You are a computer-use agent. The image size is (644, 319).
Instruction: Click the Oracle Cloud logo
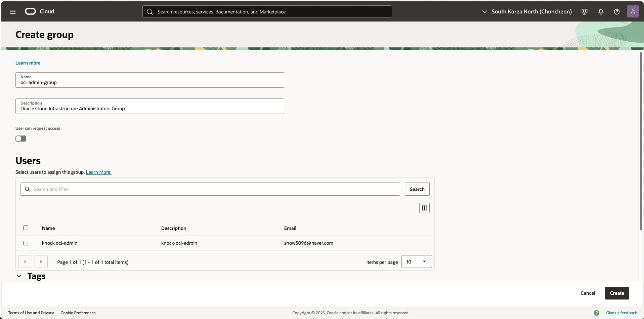point(30,11)
